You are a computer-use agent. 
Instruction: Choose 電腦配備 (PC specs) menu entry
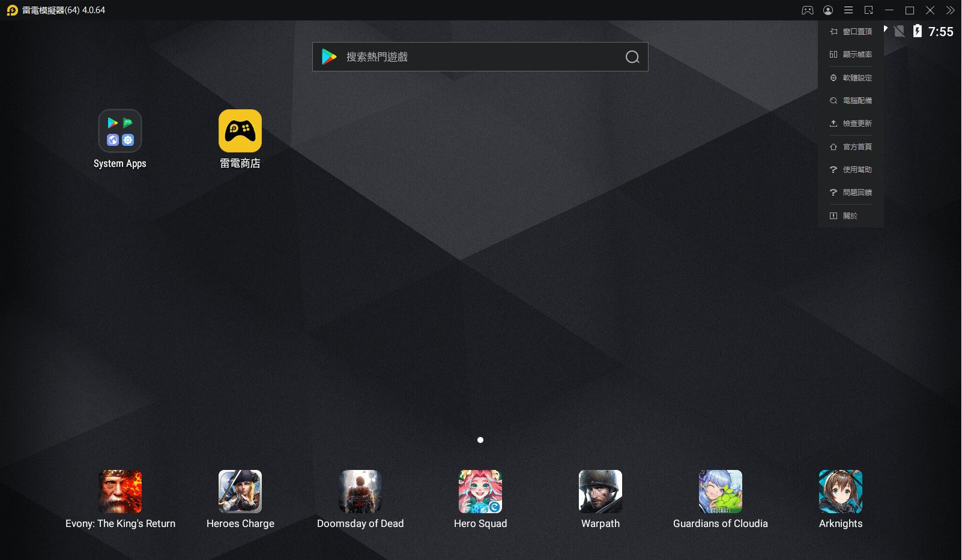coord(851,101)
